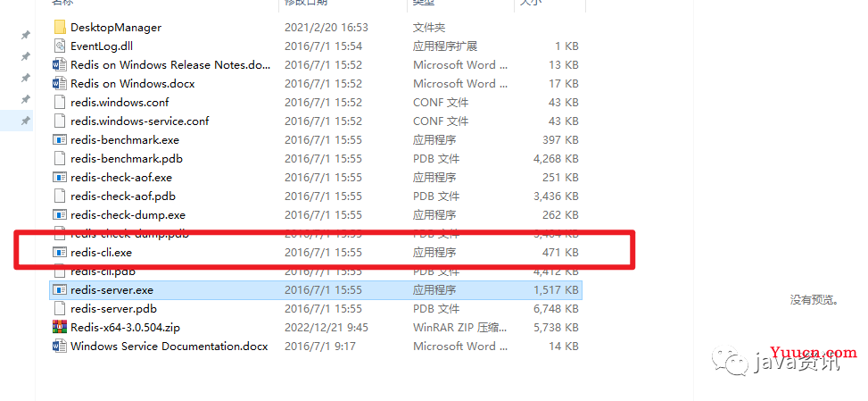The image size is (868, 401).
Task: Click the name redis-server.pdb
Action: (x=114, y=308)
